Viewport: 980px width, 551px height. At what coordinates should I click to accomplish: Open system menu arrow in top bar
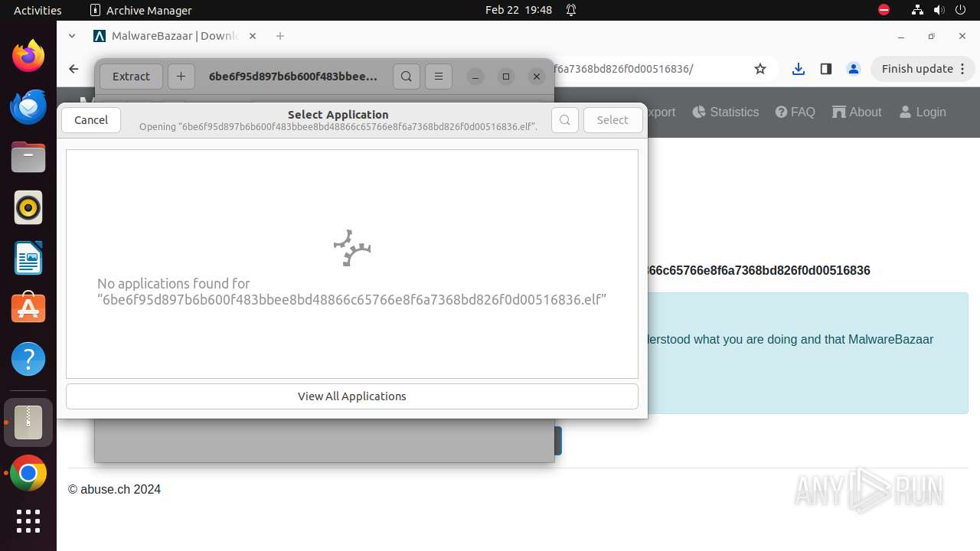tap(961, 10)
